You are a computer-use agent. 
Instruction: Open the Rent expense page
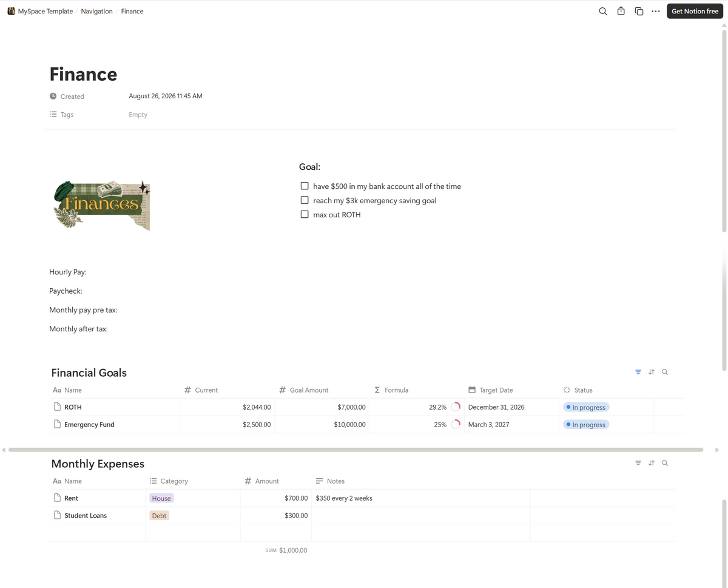tap(71, 498)
